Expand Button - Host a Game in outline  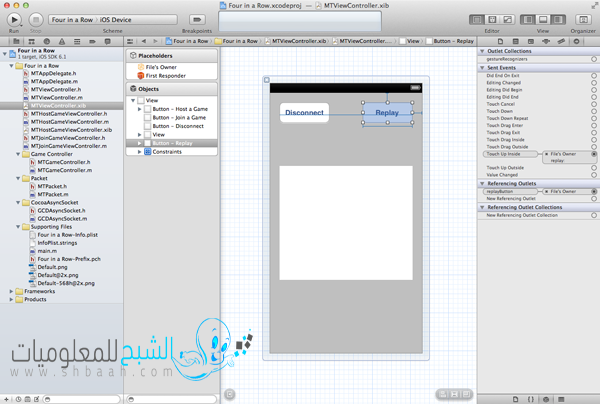[139, 109]
